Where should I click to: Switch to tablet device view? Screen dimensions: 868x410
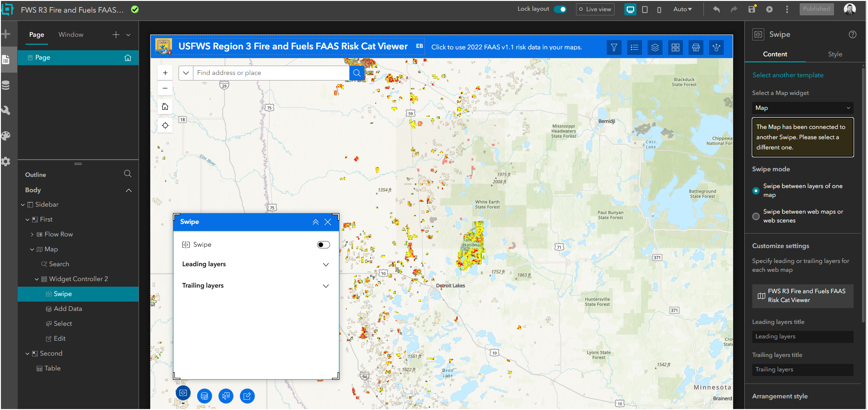tap(645, 9)
